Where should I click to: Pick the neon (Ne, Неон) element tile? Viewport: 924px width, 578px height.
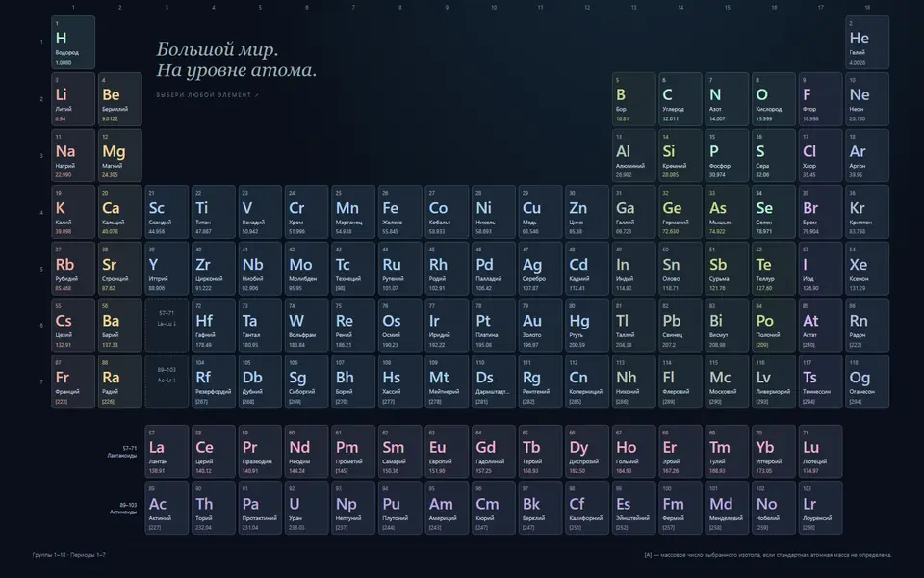coord(867,99)
